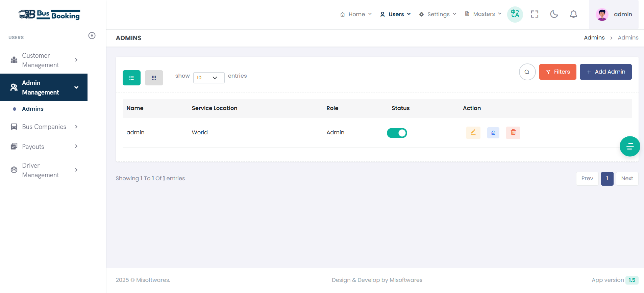Open notifications bell icon

(573, 14)
